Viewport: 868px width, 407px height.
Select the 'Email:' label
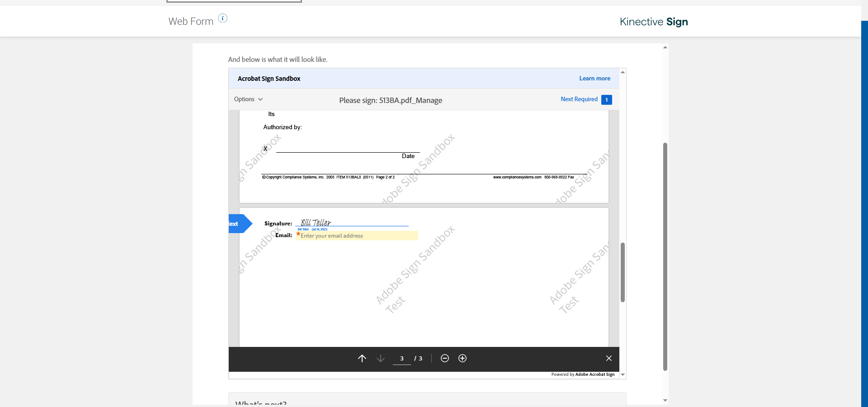284,235
